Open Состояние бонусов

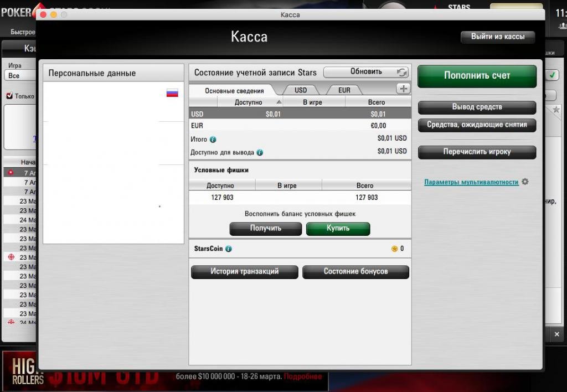[x=356, y=272]
